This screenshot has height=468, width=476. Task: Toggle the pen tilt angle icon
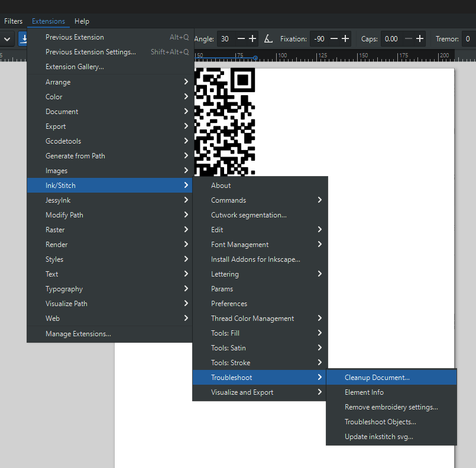pyautogui.click(x=268, y=39)
